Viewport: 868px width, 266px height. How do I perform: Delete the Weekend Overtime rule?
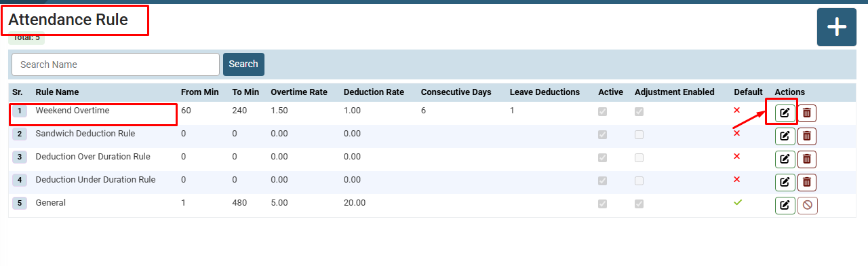click(x=807, y=113)
